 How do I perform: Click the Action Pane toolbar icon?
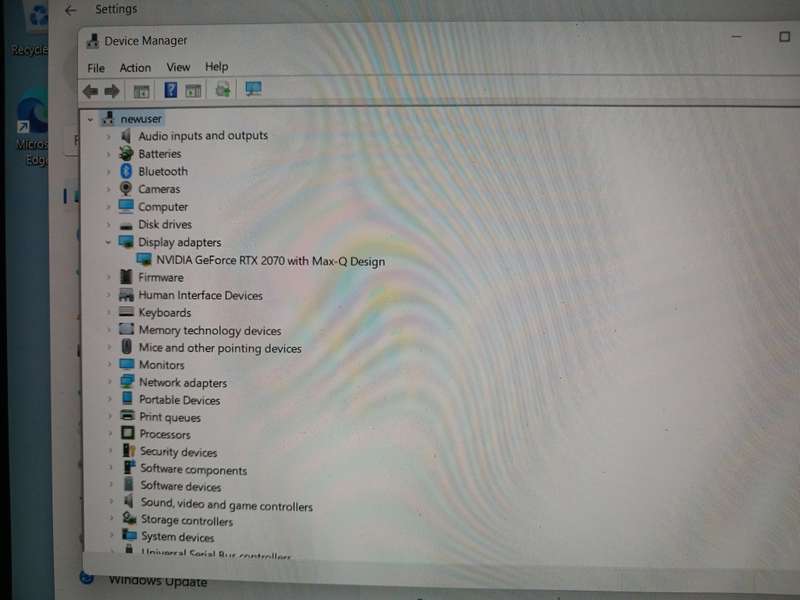pos(193,91)
